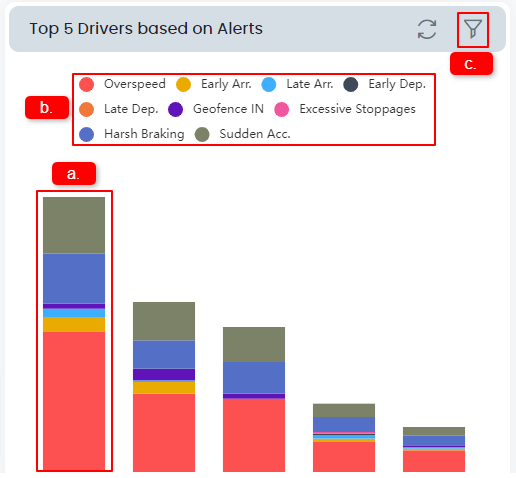
Task: Select the first driver's red Overspeed segment
Action: click(74, 401)
